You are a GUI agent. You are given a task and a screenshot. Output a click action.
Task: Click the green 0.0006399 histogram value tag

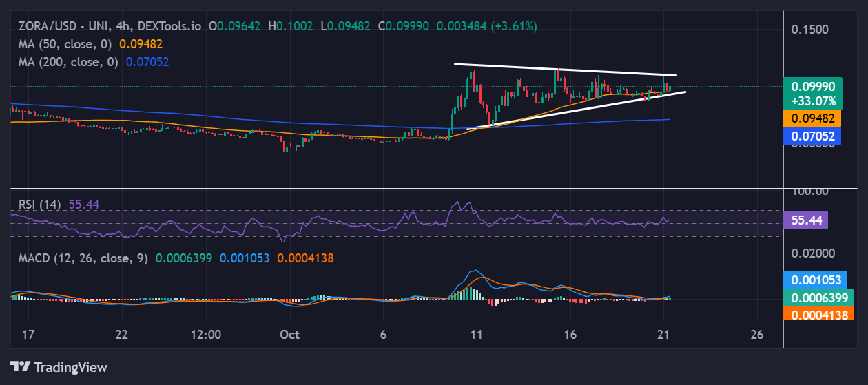point(818,298)
